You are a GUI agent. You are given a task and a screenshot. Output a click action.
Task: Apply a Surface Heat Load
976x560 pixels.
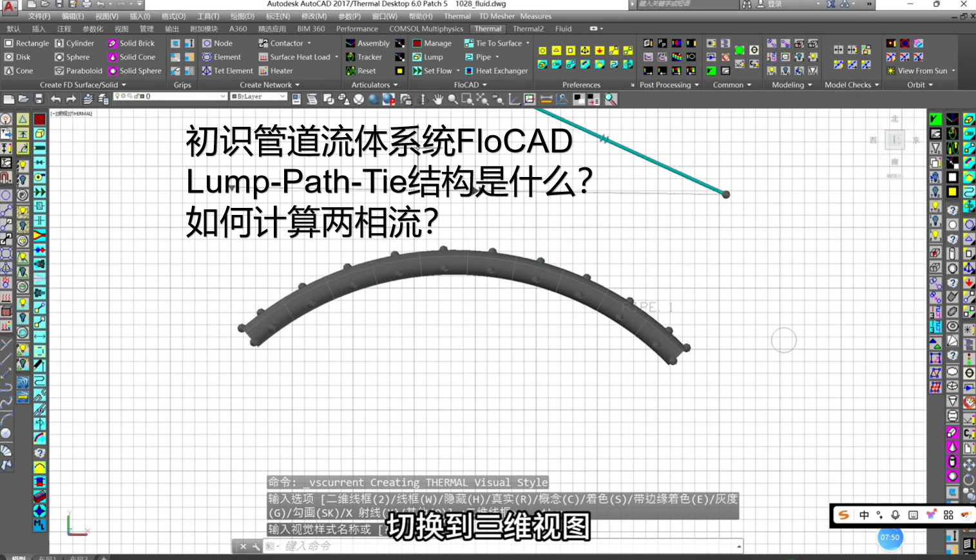click(x=295, y=57)
